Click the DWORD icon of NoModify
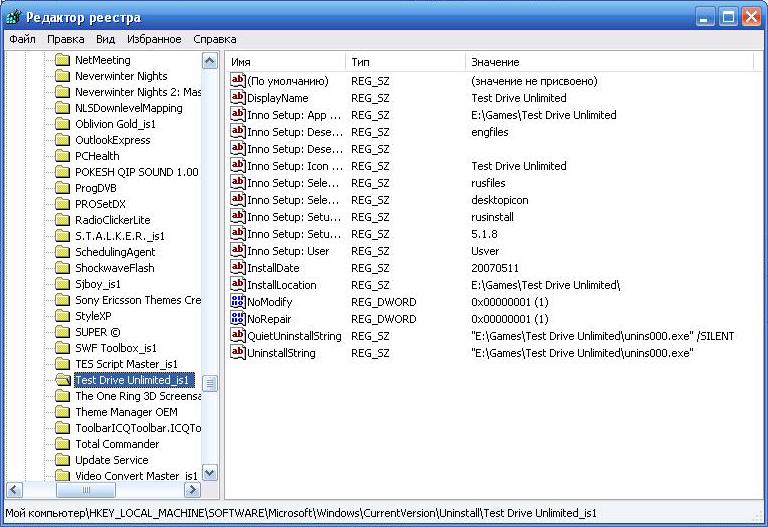 [x=238, y=302]
